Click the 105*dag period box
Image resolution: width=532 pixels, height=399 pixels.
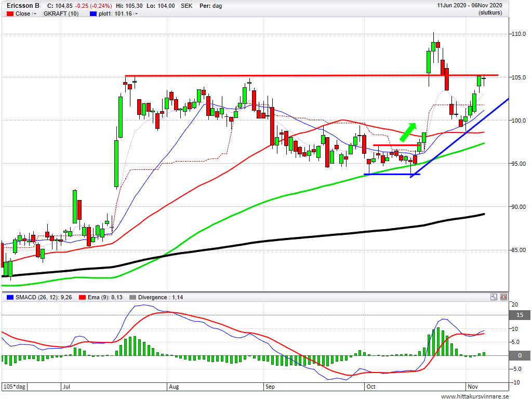click(x=14, y=387)
